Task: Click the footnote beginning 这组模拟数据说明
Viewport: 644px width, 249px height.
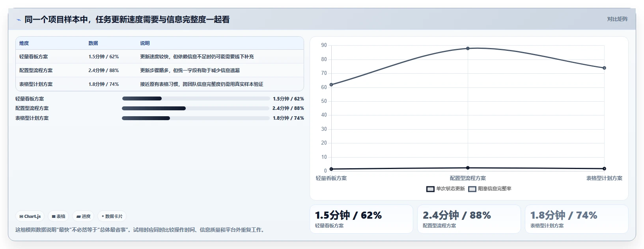Action: pyautogui.click(x=140, y=230)
